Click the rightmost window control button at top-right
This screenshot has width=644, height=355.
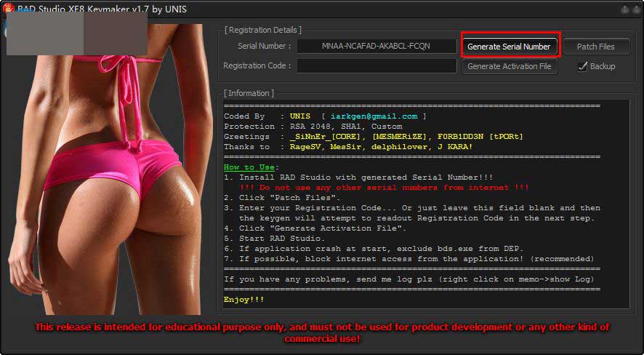coord(635,9)
